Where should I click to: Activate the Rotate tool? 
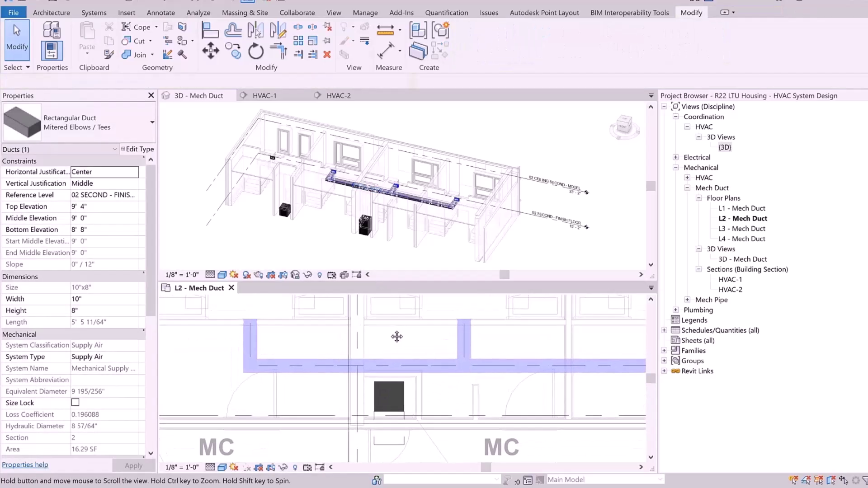255,51
